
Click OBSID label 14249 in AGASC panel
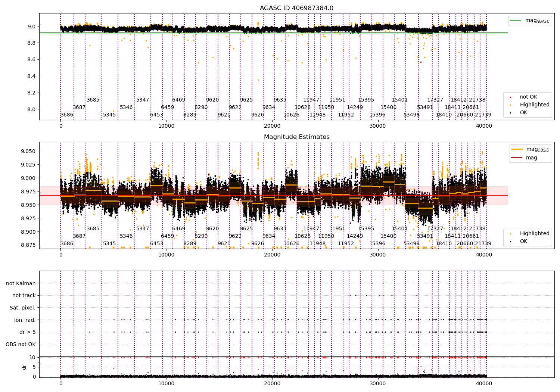(x=355, y=107)
